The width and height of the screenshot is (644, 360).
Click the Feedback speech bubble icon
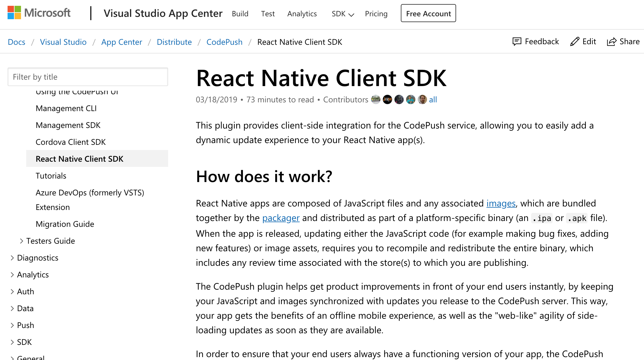(517, 42)
